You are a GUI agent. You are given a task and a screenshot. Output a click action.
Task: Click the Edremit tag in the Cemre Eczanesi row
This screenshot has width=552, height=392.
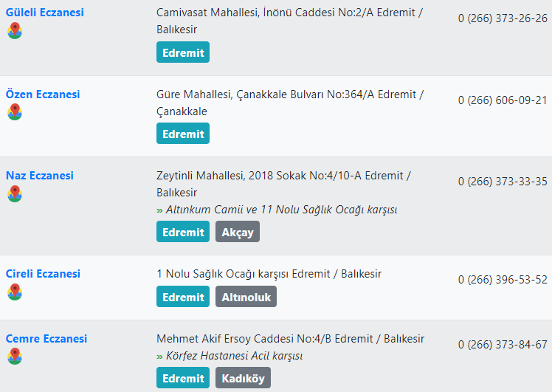[183, 377]
